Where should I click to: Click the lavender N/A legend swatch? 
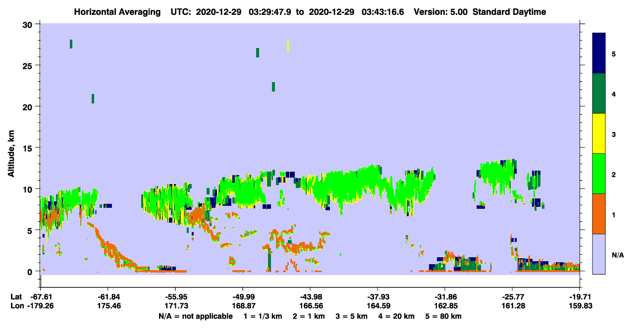click(x=599, y=253)
